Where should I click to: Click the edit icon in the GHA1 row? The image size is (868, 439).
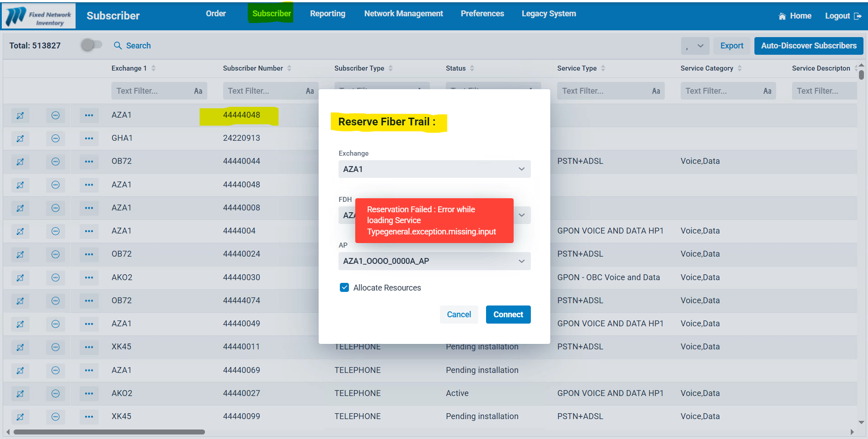[20, 138]
